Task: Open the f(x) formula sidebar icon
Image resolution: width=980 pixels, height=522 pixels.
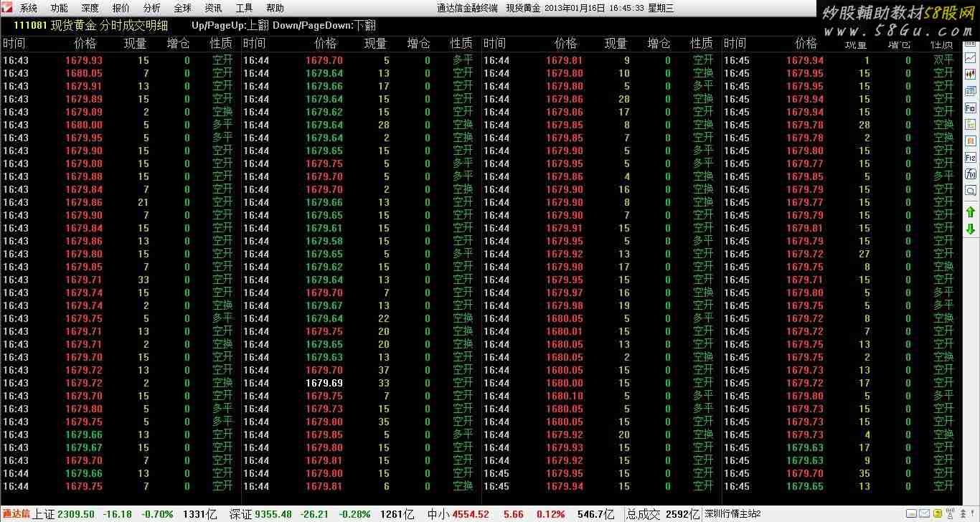Action: coord(971,174)
